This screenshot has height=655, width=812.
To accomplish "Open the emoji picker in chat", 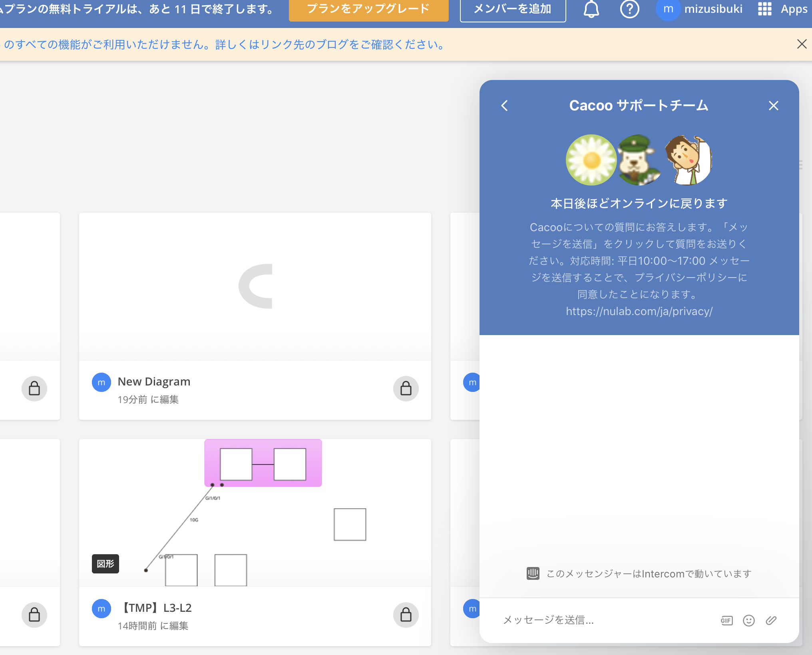I will pyautogui.click(x=748, y=620).
